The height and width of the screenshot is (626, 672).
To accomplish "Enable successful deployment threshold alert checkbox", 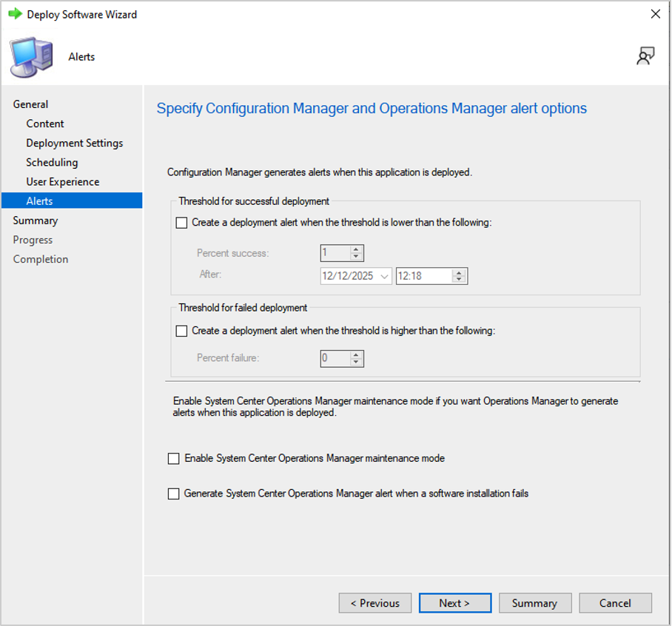I will [182, 223].
